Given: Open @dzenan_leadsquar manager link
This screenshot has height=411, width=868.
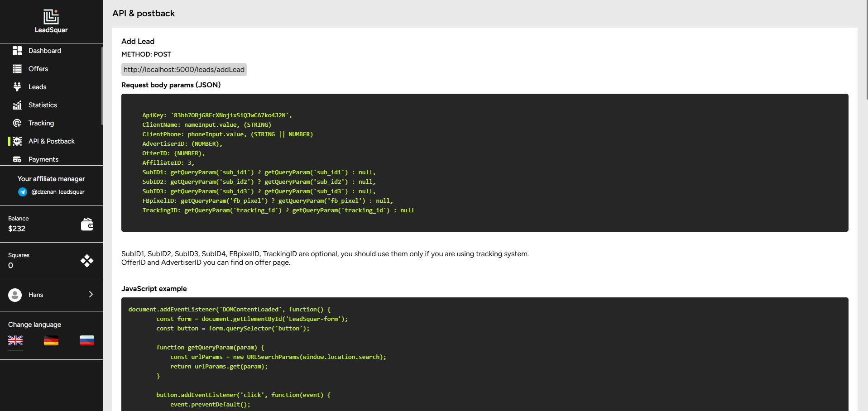Looking at the screenshot, I should click(x=58, y=192).
